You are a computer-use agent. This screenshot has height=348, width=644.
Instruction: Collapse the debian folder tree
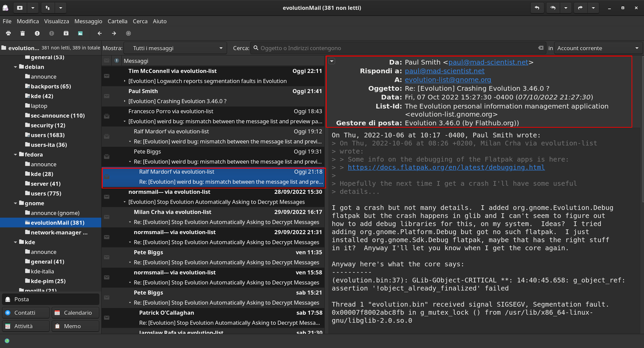click(15, 67)
